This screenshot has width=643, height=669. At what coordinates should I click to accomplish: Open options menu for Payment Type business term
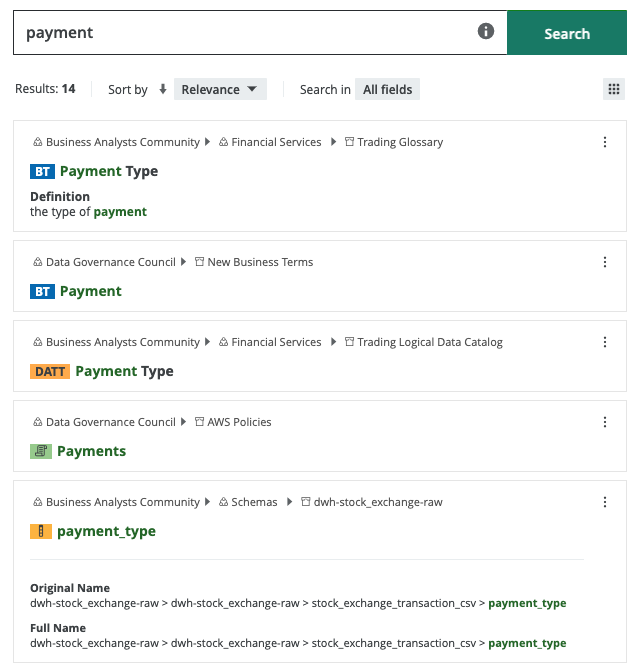click(605, 142)
